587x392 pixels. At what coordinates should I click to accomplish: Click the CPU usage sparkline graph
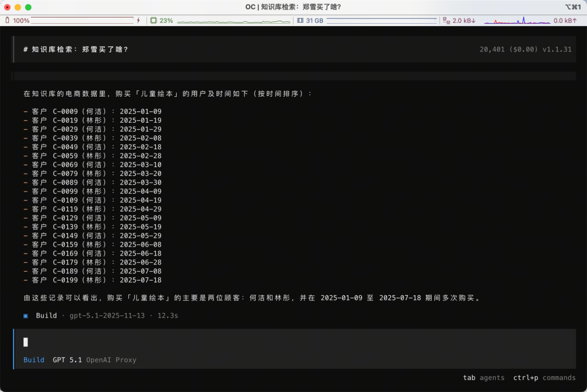coord(234,22)
